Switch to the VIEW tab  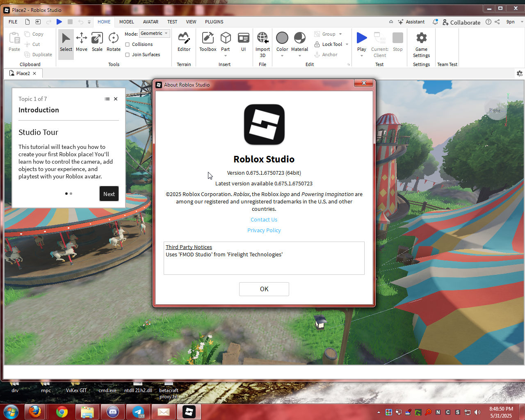tap(191, 22)
